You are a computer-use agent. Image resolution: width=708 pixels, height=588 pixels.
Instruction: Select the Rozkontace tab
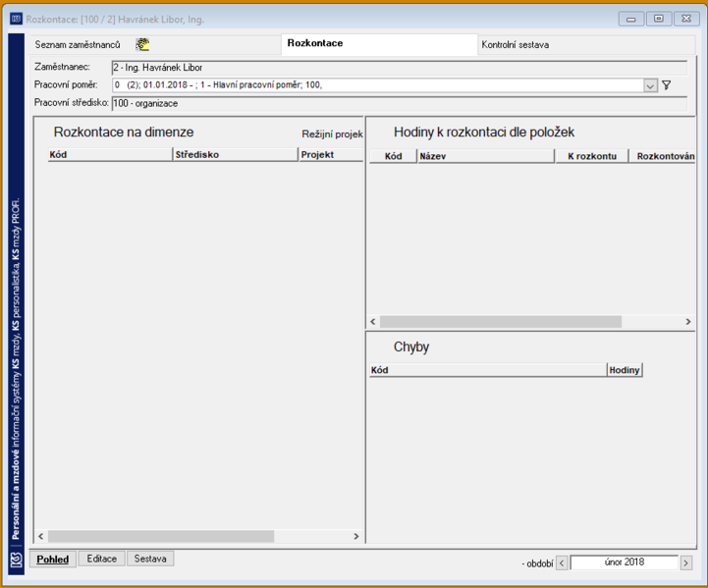point(379,44)
